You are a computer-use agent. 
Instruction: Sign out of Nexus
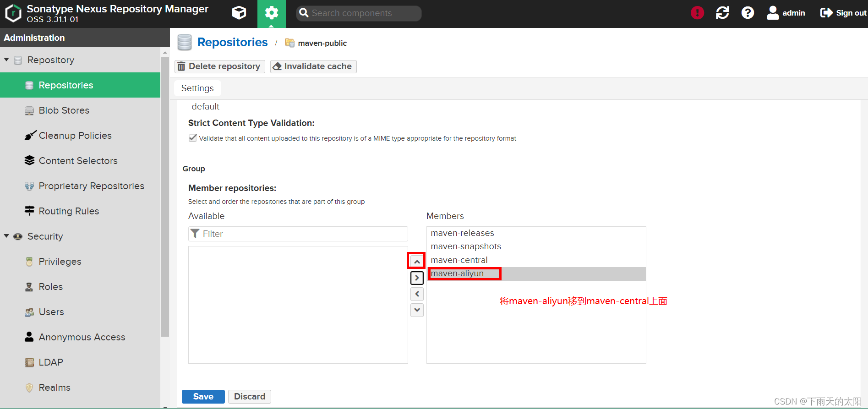pyautogui.click(x=843, y=13)
